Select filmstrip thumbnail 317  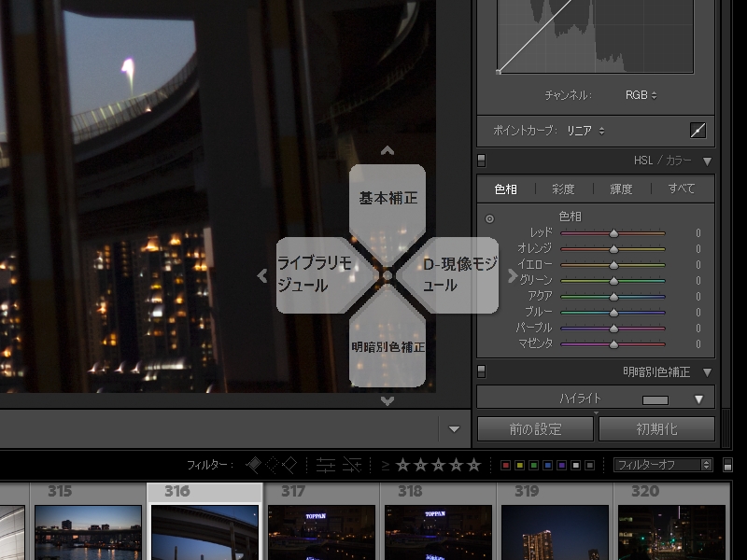[x=321, y=532]
